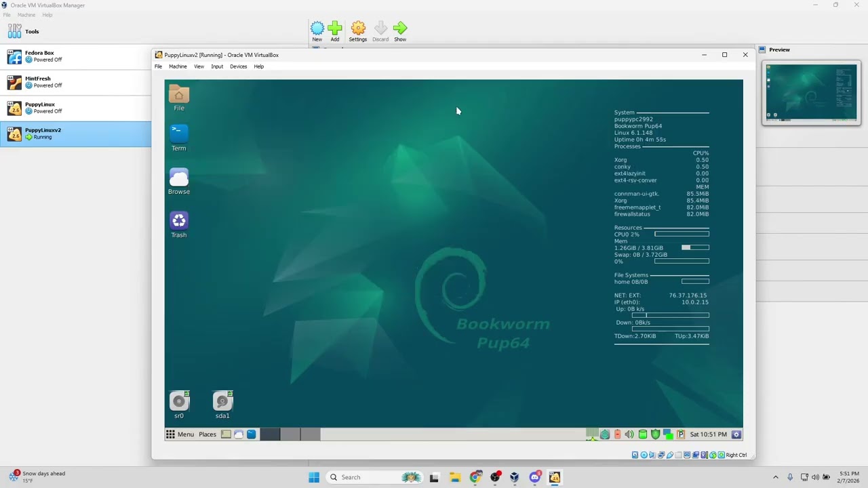
Task: Click the Discard toolbar button
Action: pos(380,31)
